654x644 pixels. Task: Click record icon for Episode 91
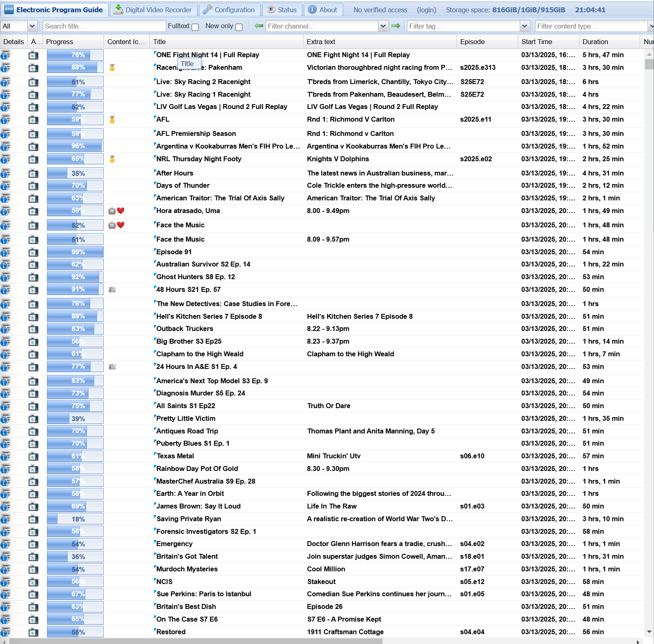(x=33, y=252)
